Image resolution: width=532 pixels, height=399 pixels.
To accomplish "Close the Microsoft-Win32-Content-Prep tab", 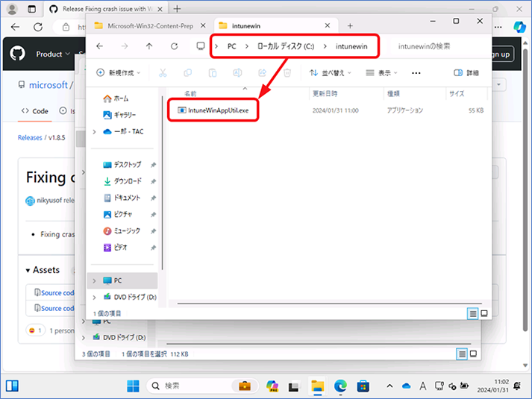I will [x=203, y=25].
